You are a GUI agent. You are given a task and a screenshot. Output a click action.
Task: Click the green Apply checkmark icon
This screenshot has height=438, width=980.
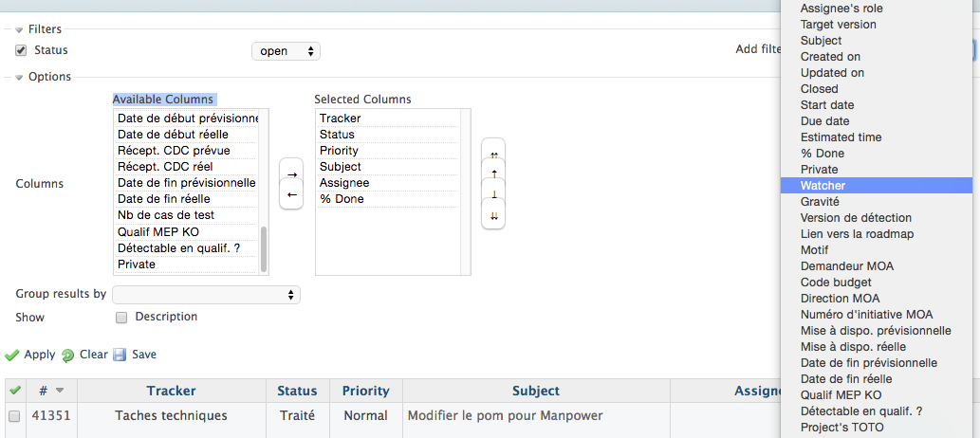coord(11,355)
